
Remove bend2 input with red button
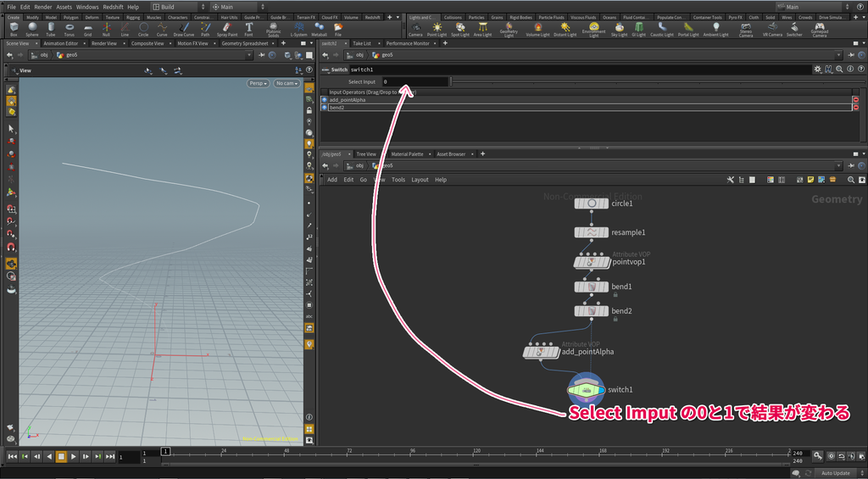[856, 108]
